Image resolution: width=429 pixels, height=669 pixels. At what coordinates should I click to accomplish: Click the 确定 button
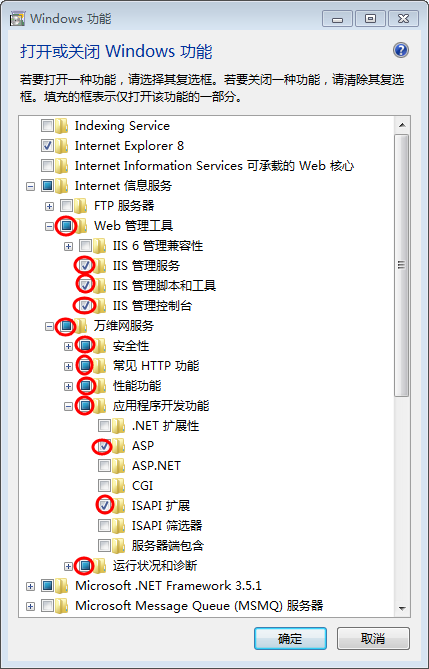(x=290, y=638)
